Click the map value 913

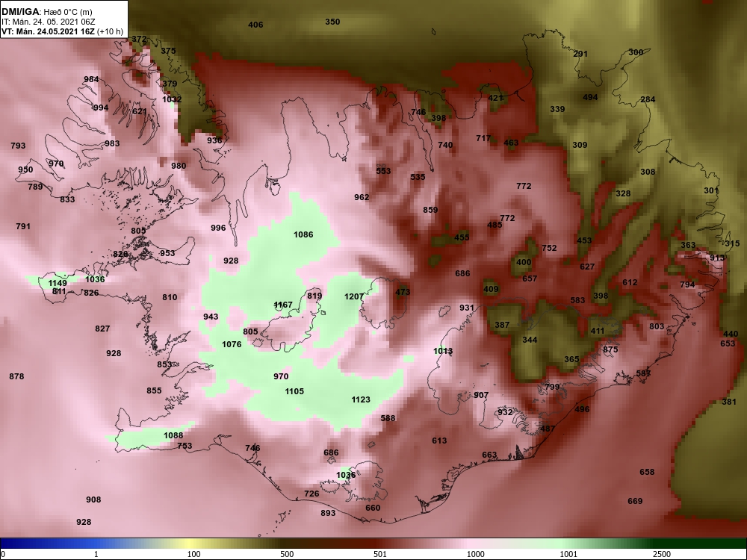click(717, 258)
